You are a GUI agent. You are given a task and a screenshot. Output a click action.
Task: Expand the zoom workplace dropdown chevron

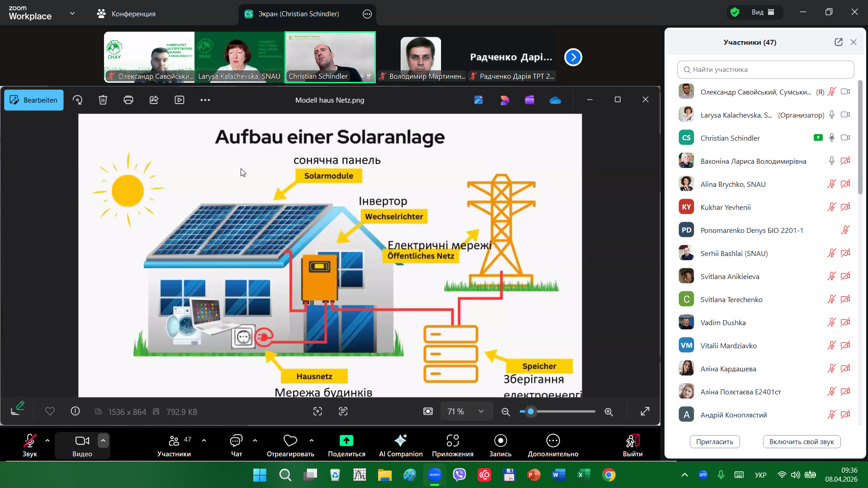pos(72,14)
